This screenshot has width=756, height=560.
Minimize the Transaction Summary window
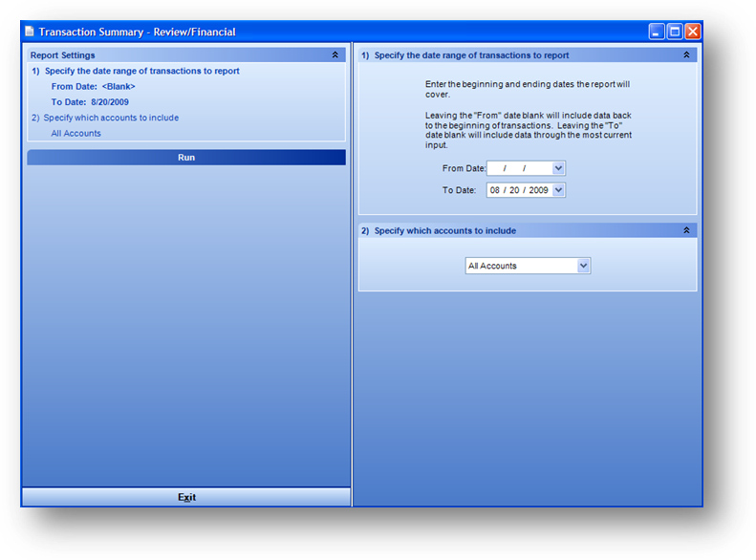657,32
